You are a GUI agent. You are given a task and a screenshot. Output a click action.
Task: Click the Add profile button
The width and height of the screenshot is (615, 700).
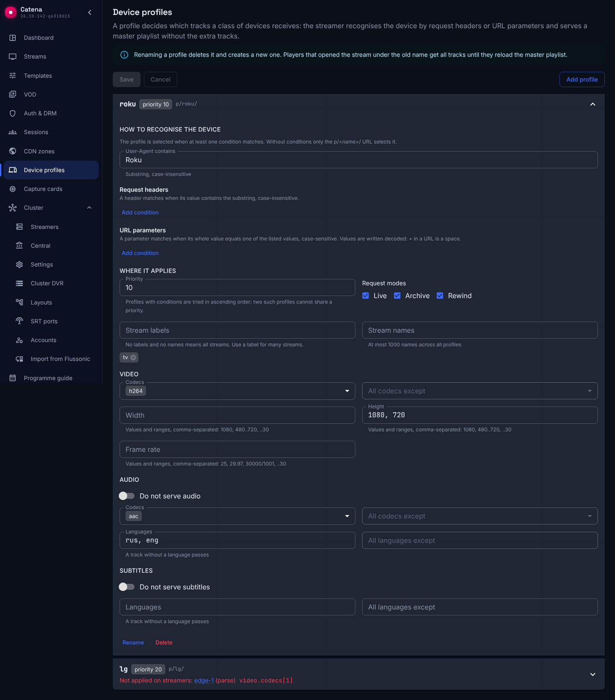[x=582, y=79]
